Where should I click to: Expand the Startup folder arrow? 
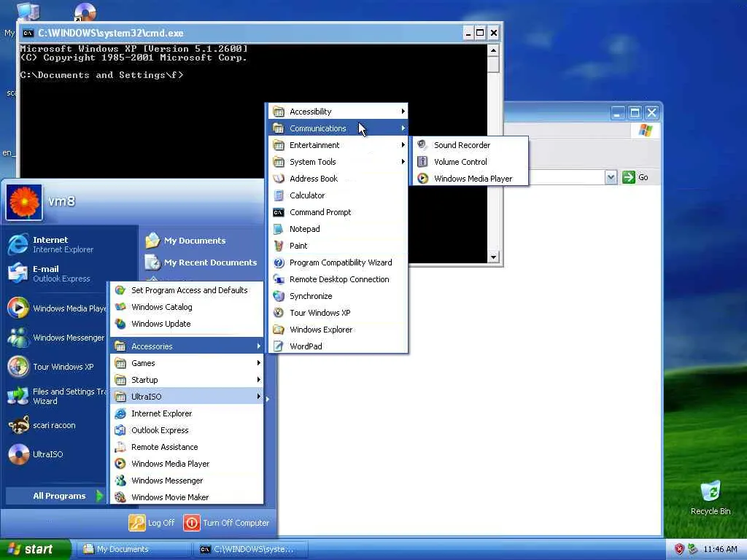point(259,379)
